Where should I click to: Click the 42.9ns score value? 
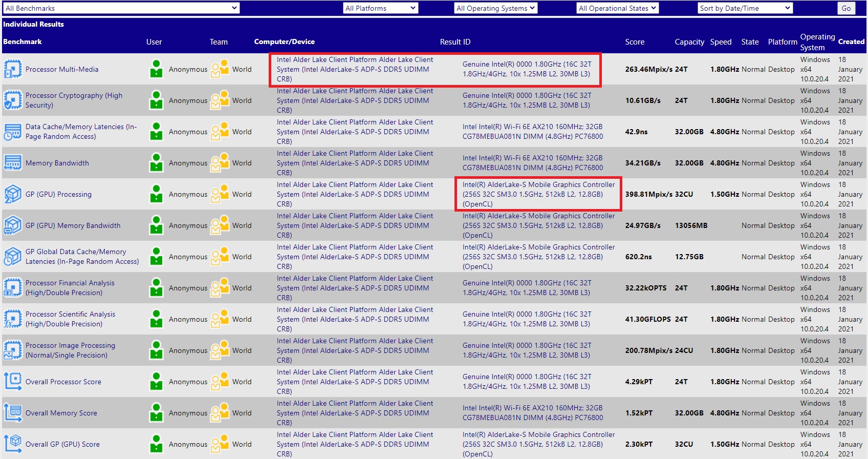[636, 132]
